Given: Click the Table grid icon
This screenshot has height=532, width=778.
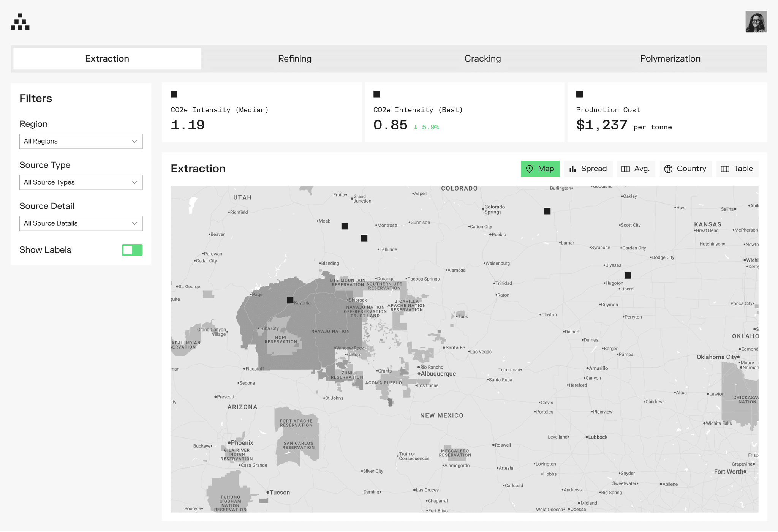Looking at the screenshot, I should (725, 169).
